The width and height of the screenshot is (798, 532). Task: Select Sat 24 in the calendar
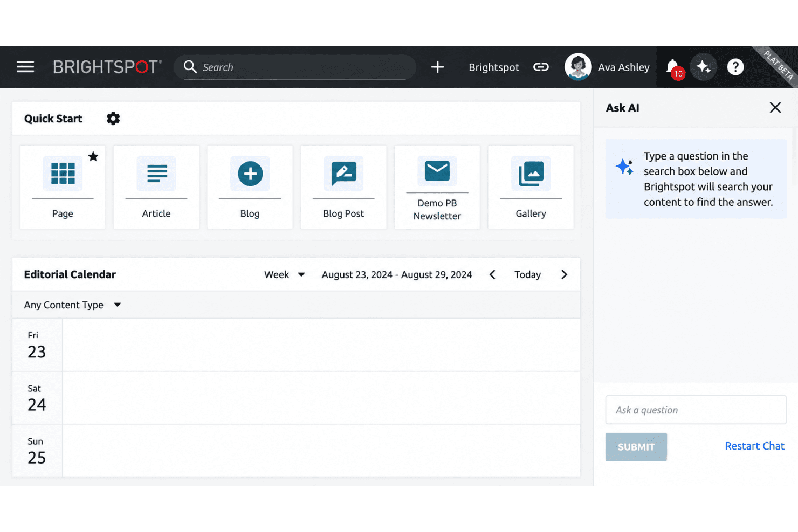37,398
